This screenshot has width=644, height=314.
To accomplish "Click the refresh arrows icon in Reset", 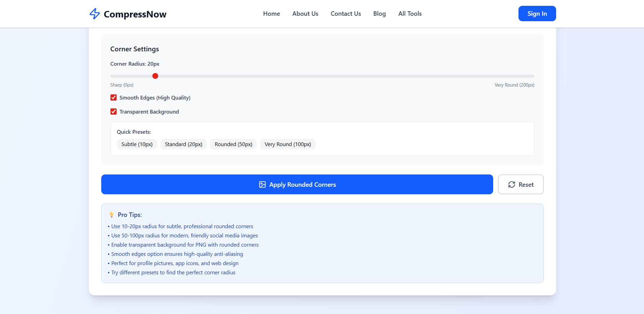I will [x=512, y=185].
